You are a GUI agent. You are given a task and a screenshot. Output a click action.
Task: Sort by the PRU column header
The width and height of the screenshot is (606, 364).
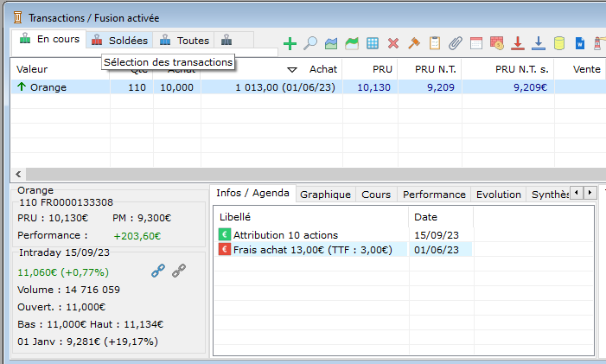370,69
